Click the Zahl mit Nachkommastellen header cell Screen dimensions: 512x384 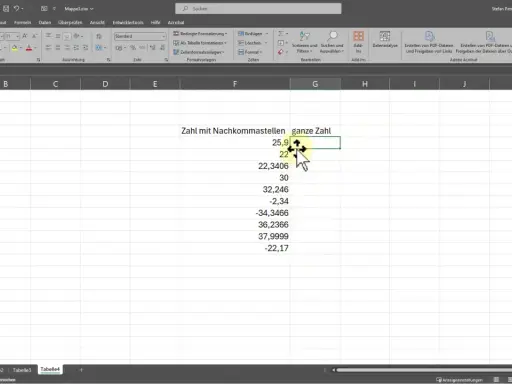tap(235, 131)
